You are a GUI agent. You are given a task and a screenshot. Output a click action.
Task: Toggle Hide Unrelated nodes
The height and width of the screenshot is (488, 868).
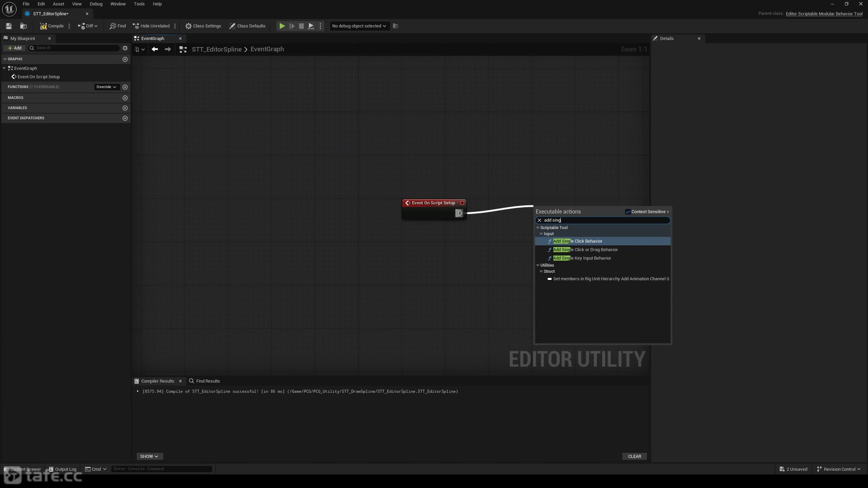[x=151, y=26]
